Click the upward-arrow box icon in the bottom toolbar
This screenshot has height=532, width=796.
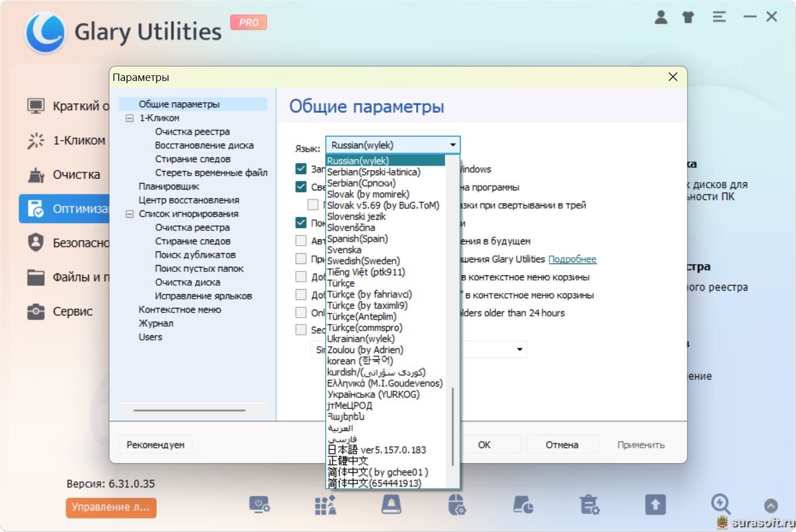click(x=656, y=505)
